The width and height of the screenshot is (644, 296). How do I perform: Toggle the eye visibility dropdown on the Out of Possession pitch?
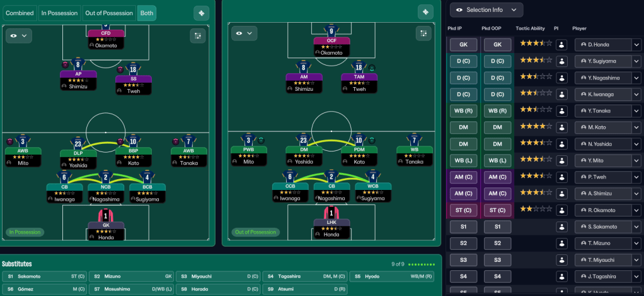(x=244, y=33)
